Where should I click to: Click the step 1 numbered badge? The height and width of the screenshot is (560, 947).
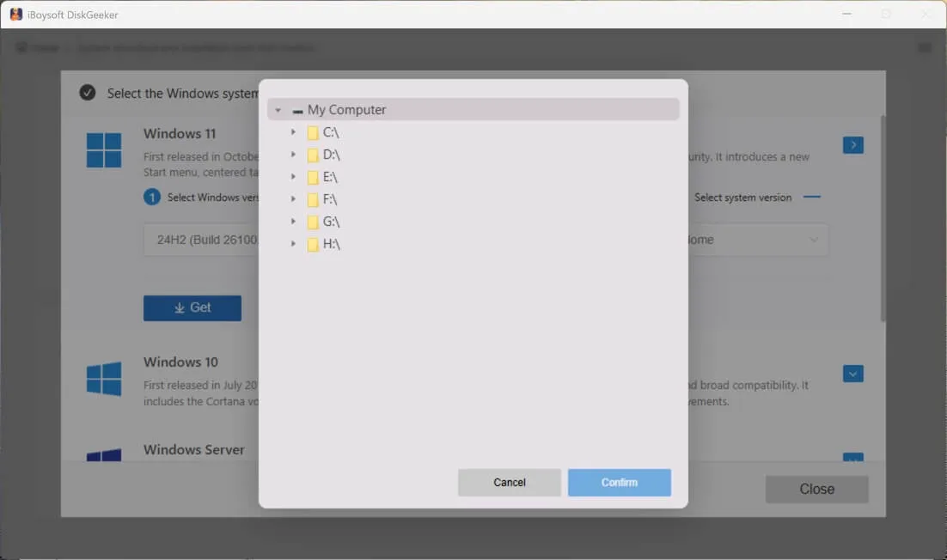(x=152, y=197)
